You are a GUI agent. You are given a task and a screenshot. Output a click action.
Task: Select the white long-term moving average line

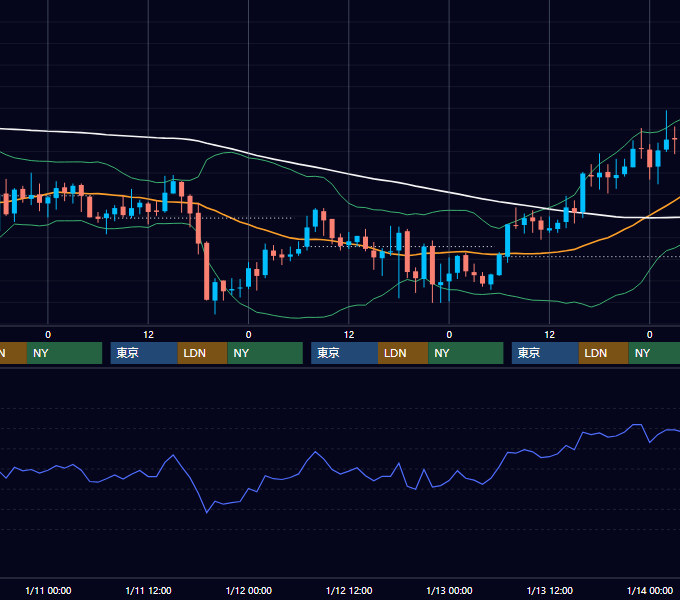(x=349, y=174)
